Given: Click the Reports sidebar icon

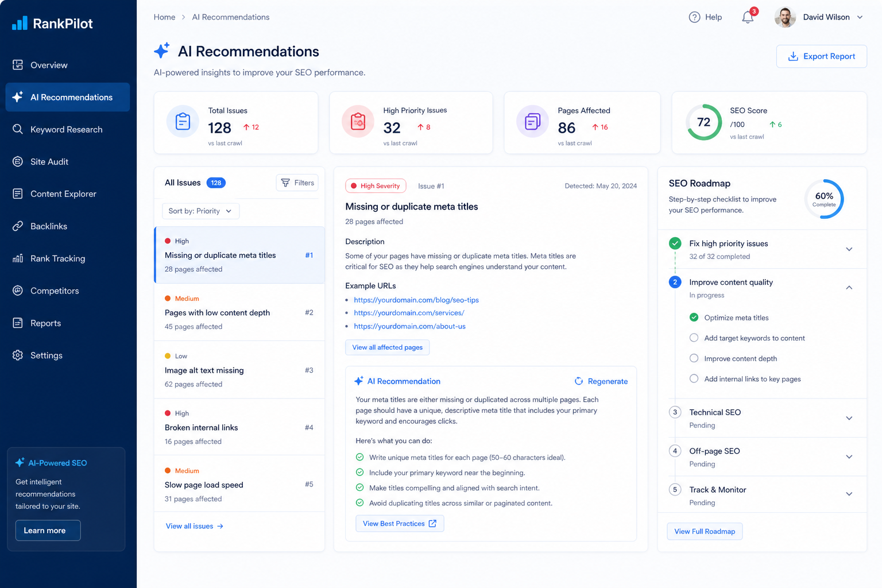Looking at the screenshot, I should [18, 323].
